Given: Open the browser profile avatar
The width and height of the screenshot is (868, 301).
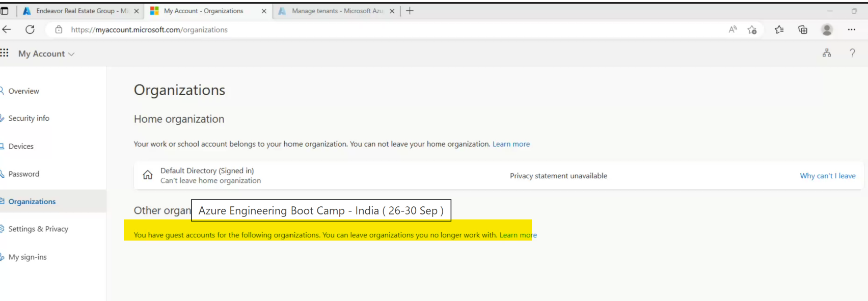Looking at the screenshot, I should (x=827, y=30).
